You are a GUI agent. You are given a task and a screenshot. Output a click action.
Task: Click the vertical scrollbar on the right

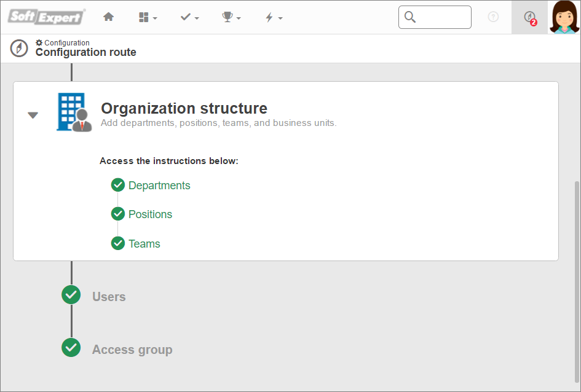tap(576, 281)
